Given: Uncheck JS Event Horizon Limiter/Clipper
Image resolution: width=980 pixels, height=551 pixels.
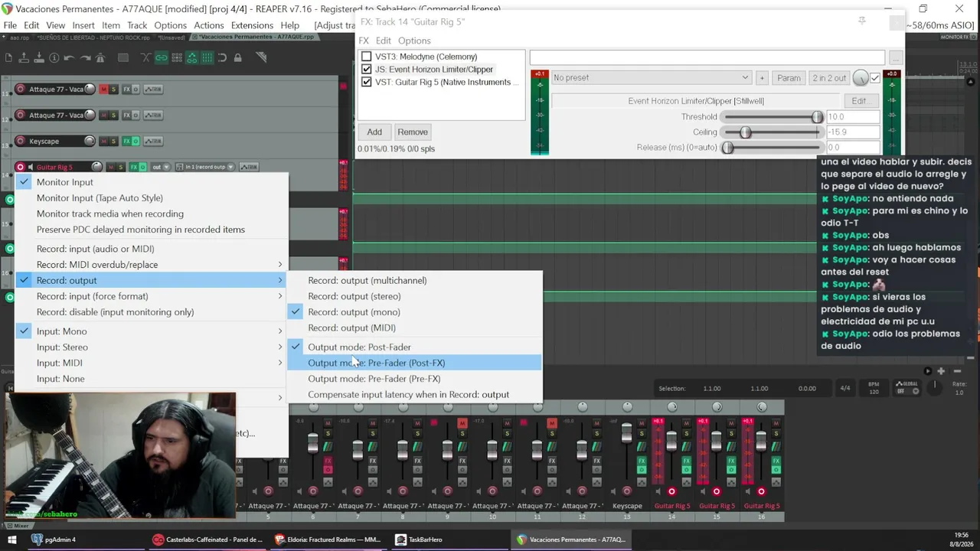Looking at the screenshot, I should (x=366, y=70).
